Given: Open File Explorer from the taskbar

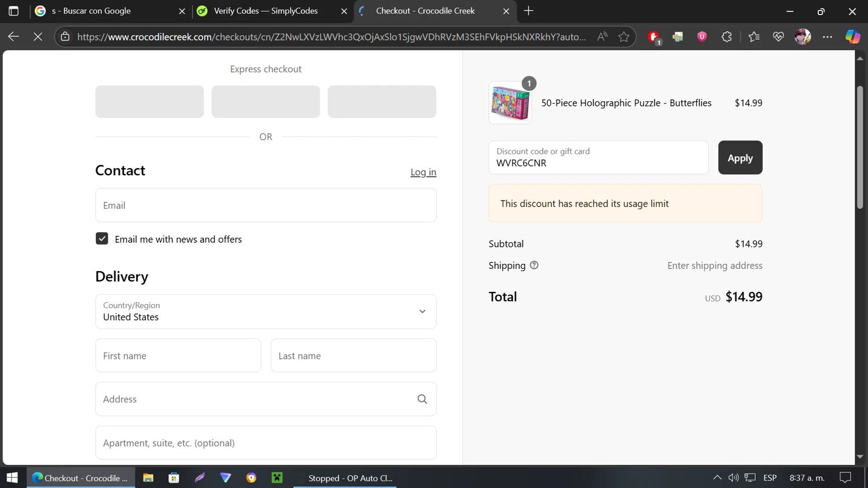Looking at the screenshot, I should pos(148,478).
